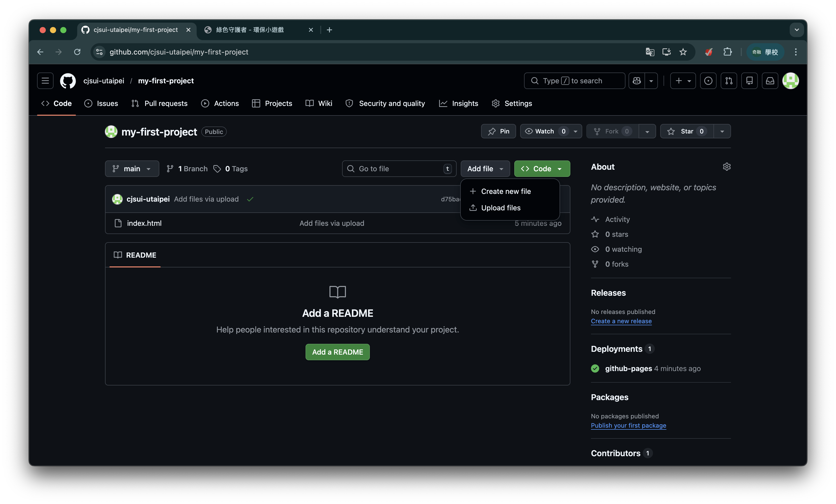Click the index.html file icon
Screen dimensions: 836x504
(x=118, y=223)
